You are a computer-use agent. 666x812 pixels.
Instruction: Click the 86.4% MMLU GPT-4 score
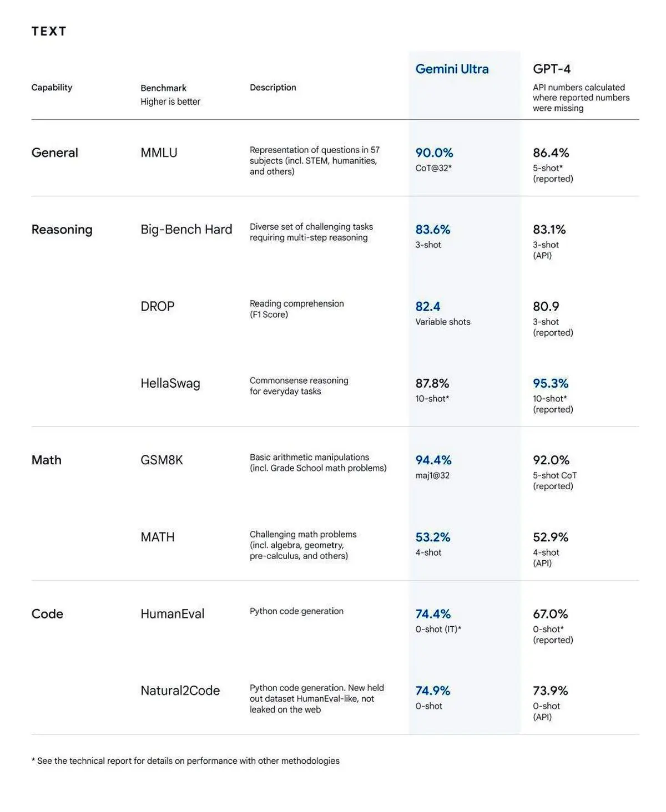point(551,153)
